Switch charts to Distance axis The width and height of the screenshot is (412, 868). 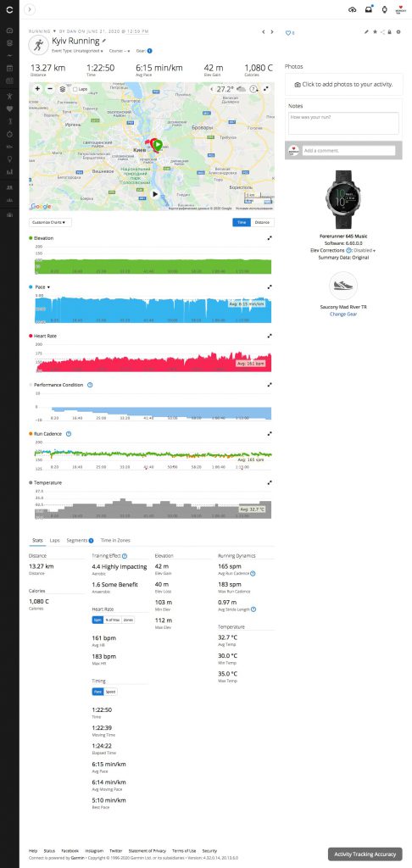pos(263,222)
